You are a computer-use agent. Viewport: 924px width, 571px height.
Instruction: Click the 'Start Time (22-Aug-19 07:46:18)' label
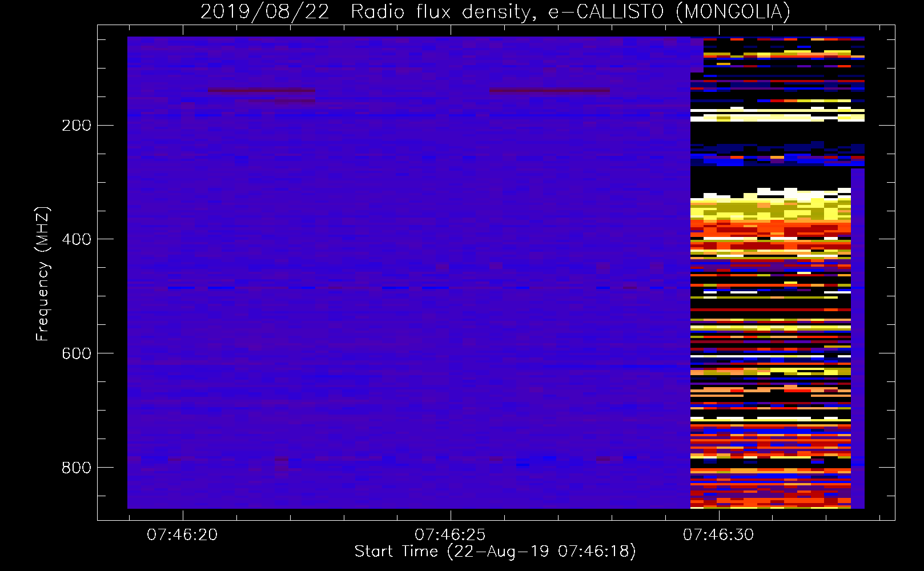(x=495, y=552)
